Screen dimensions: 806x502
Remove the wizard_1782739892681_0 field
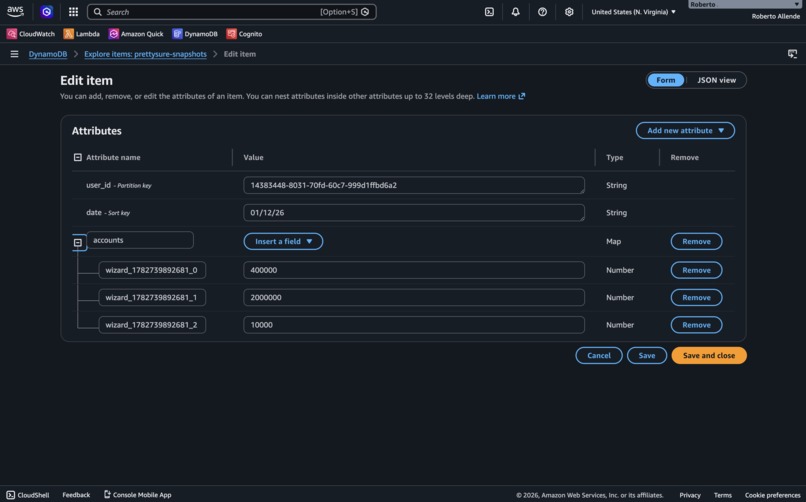[696, 270]
